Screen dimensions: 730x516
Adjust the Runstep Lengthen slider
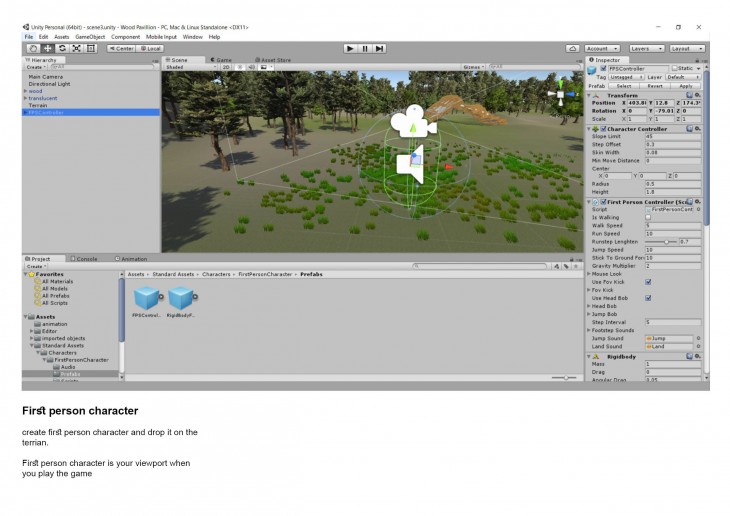click(664, 241)
